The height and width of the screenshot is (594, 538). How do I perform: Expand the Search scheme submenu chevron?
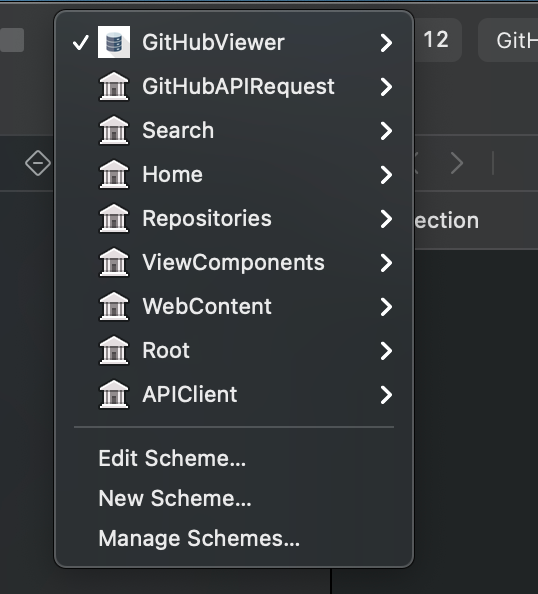386,131
